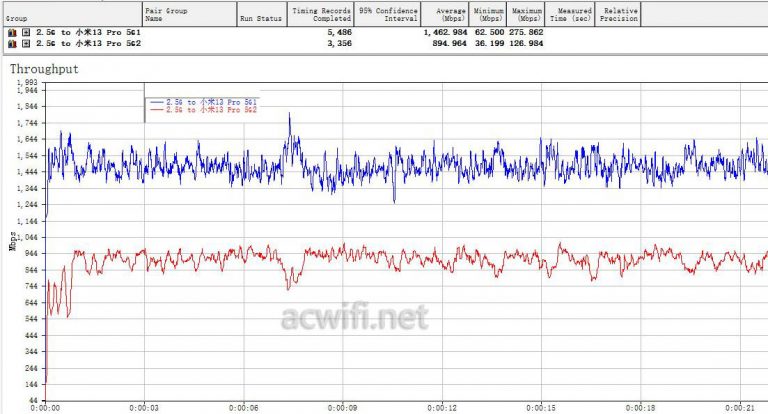The width and height of the screenshot is (768, 414).
Task: Click the Relative Precision column header
Action: [x=619, y=14]
